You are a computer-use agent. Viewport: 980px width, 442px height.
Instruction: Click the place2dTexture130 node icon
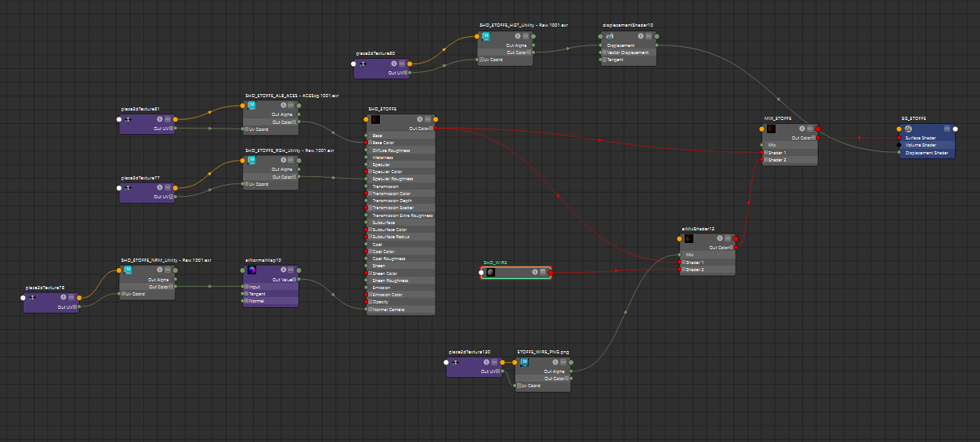tap(456, 362)
